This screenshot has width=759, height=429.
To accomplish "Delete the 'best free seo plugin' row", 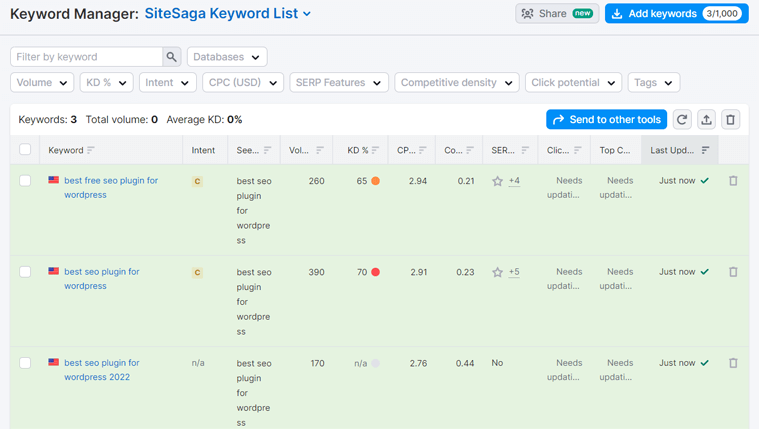I will click(x=733, y=181).
